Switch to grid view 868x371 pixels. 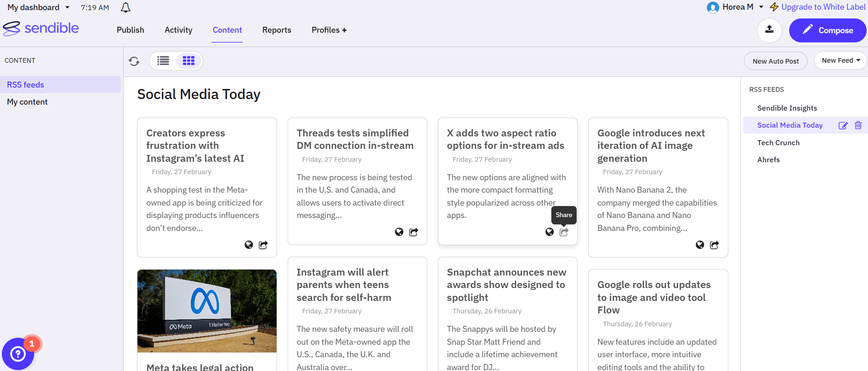[189, 61]
